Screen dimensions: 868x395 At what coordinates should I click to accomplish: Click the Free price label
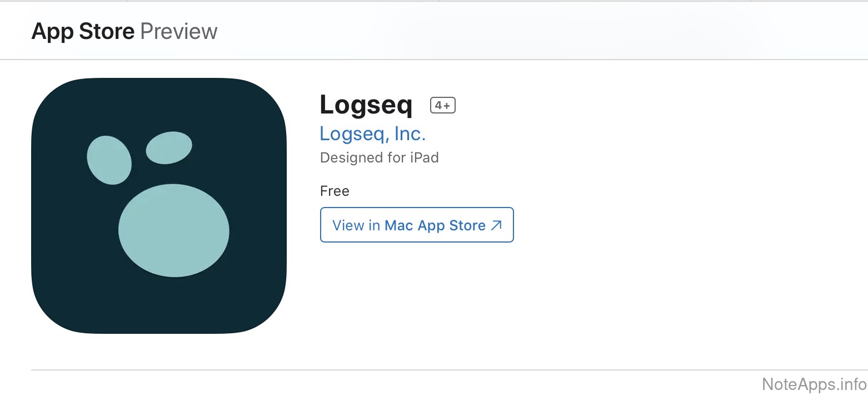point(335,191)
